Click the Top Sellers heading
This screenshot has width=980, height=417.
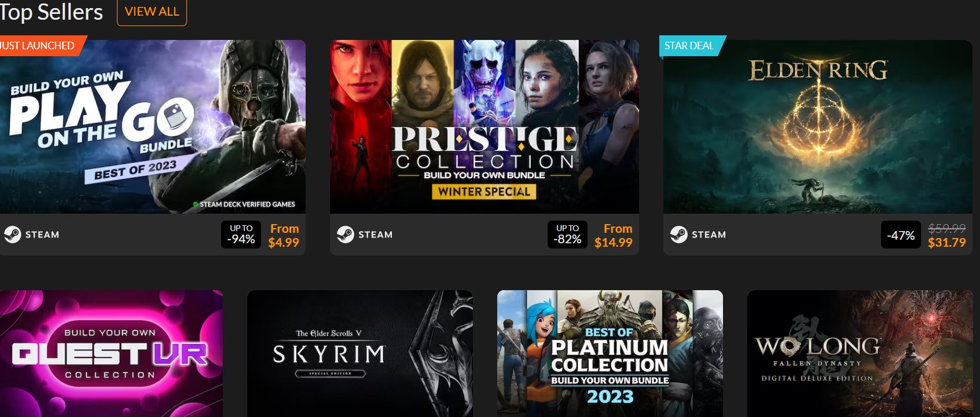tap(51, 12)
